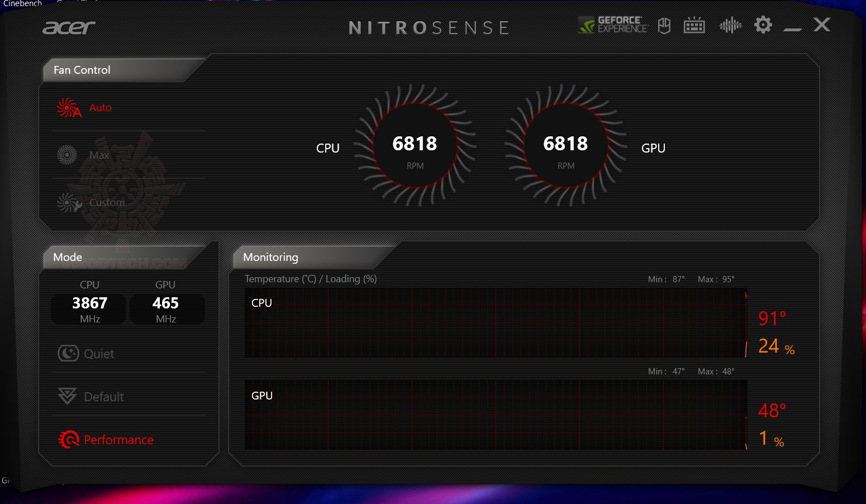Select the Monitoring tab
The height and width of the screenshot is (504, 866).
pos(270,257)
